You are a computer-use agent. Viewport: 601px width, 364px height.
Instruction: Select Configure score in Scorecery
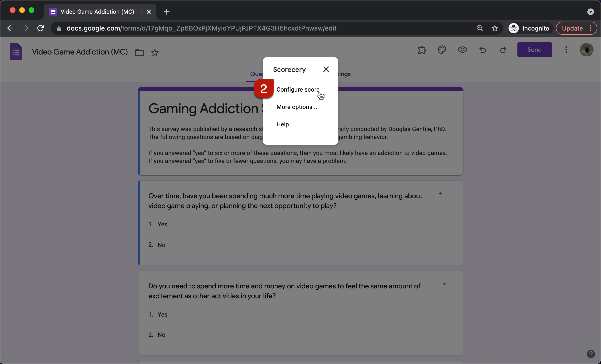tap(298, 89)
